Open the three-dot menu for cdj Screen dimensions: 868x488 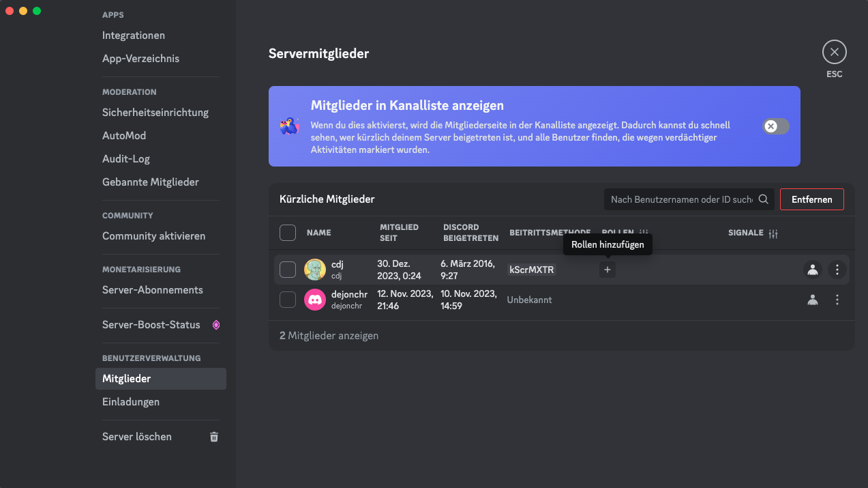pos(837,270)
